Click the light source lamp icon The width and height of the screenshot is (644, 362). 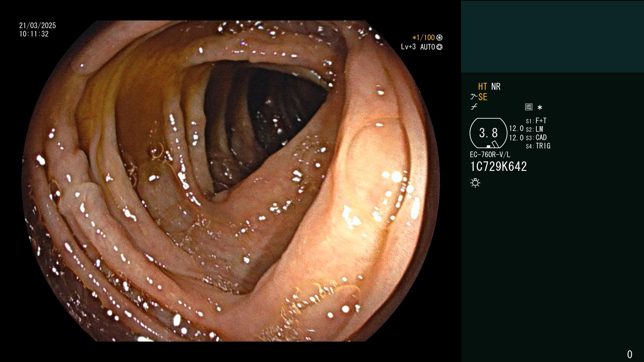pos(475,183)
